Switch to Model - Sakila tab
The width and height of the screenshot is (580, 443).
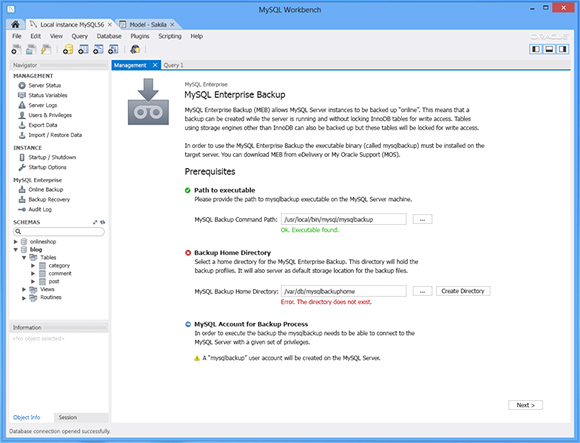click(x=148, y=24)
